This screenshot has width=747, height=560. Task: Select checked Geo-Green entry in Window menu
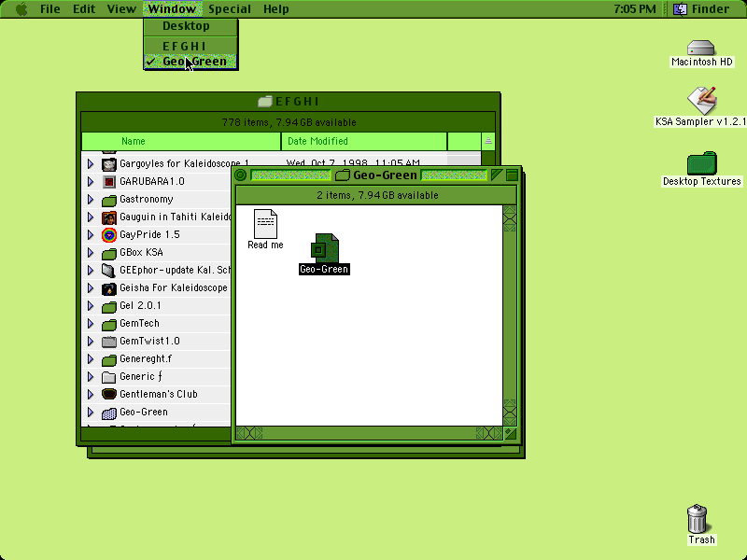tap(190, 62)
